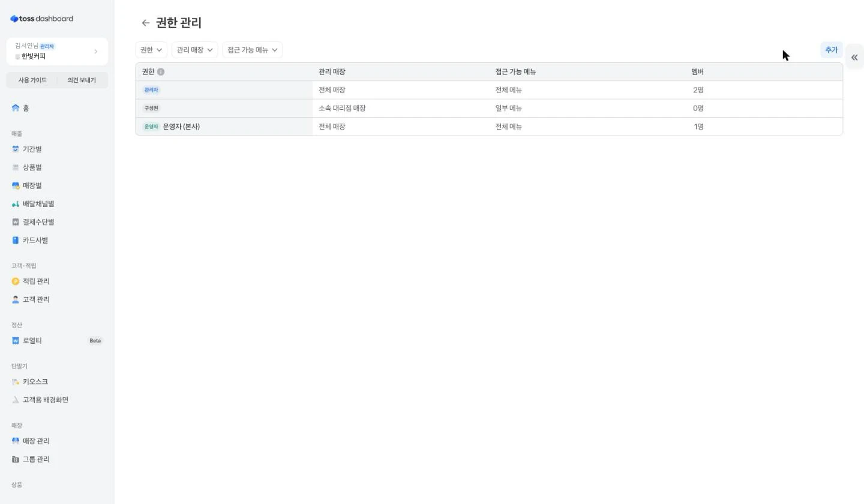Image resolution: width=864 pixels, height=504 pixels.
Task: Click the 추가 button
Action: click(x=831, y=50)
